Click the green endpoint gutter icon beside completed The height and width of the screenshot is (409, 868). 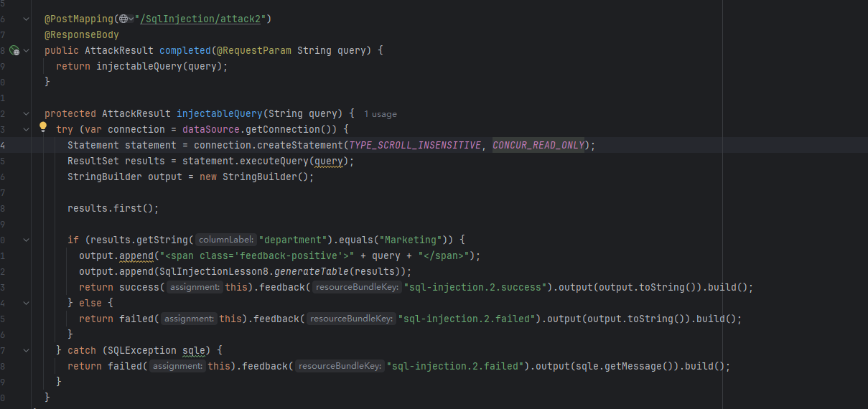pos(14,50)
